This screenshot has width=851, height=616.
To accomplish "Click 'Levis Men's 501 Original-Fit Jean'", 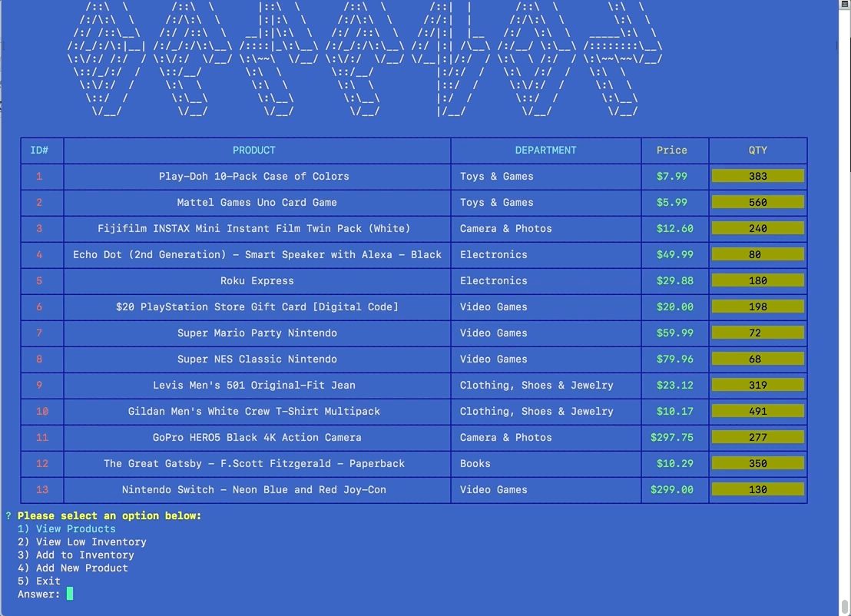I will coord(254,385).
